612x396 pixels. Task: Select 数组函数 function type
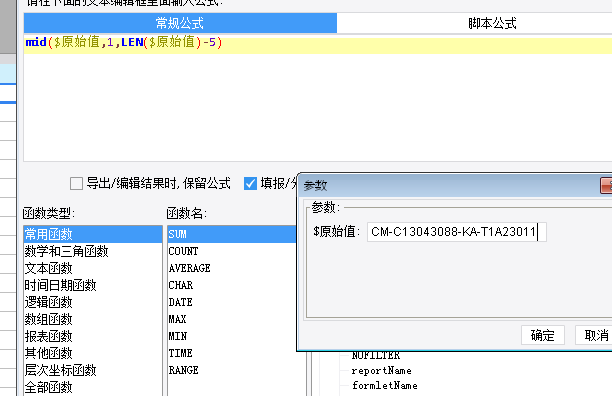93,319
